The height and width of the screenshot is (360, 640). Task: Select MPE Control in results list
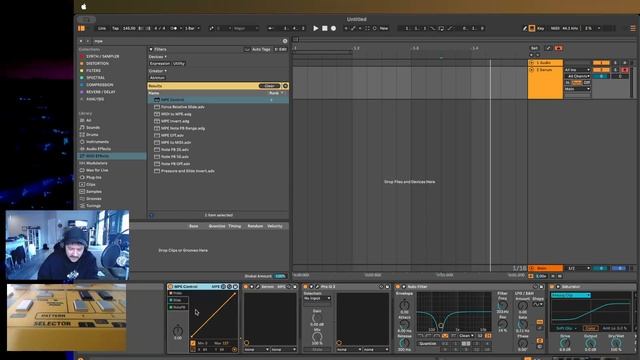point(218,100)
